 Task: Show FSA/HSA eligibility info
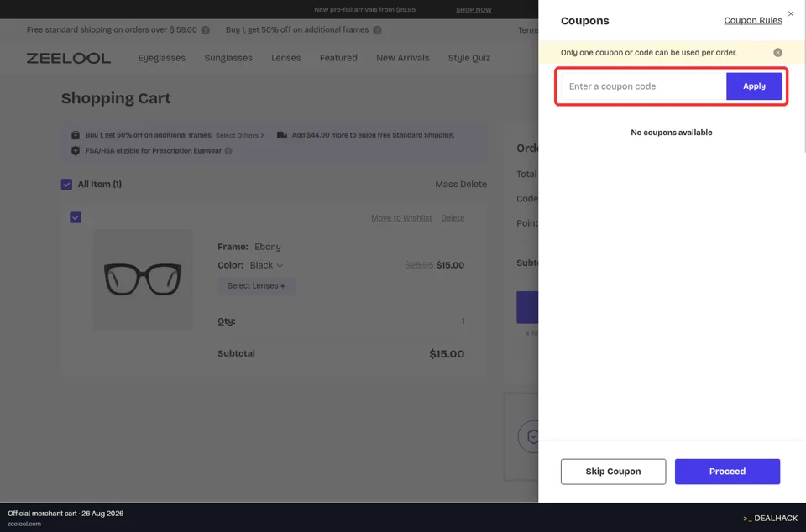click(x=228, y=151)
